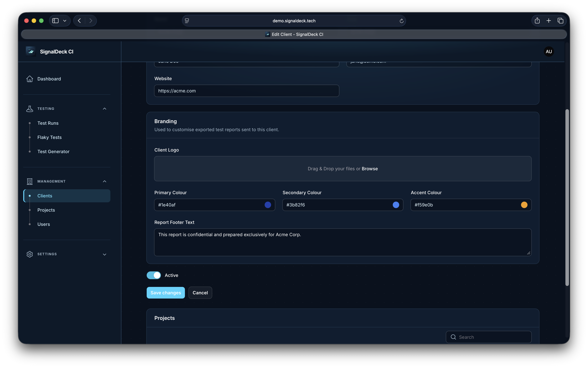Click the tab favicon for Edit Client
The image size is (588, 368).
(267, 34)
